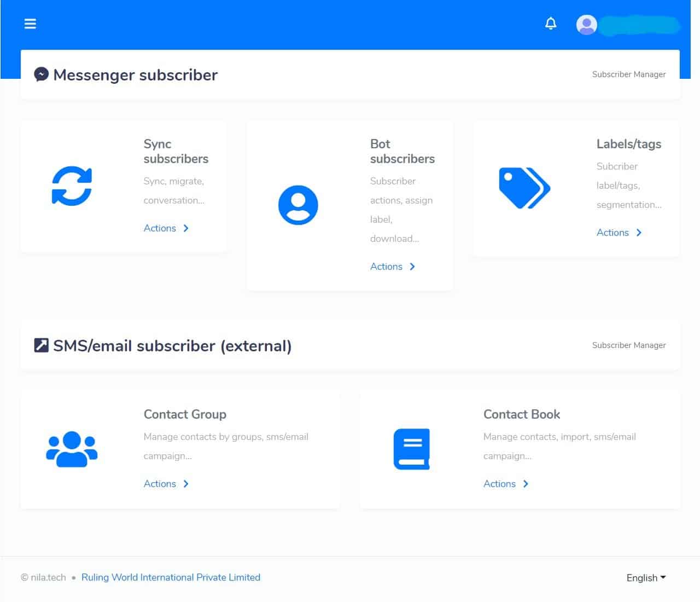Open the hamburger sidebar menu
700x602 pixels.
(x=30, y=24)
